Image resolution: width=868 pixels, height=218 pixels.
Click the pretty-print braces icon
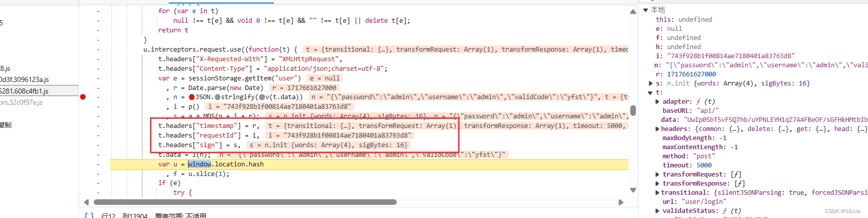[x=89, y=215]
